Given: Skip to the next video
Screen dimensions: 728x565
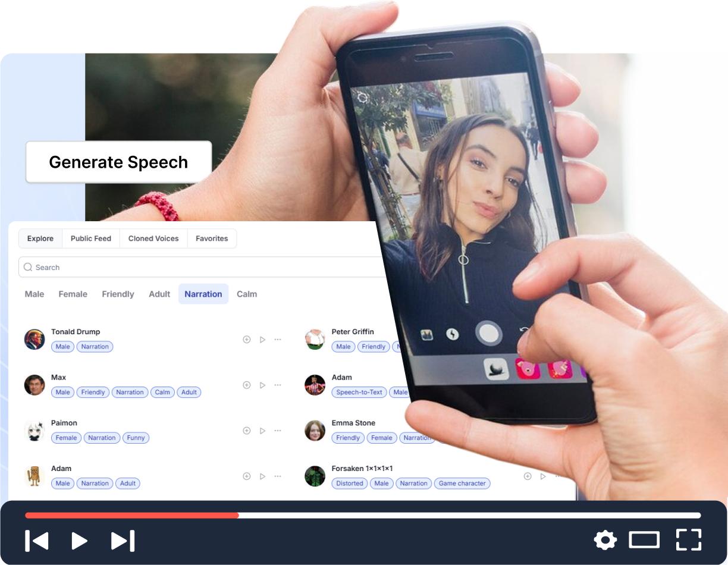Looking at the screenshot, I should click(121, 541).
